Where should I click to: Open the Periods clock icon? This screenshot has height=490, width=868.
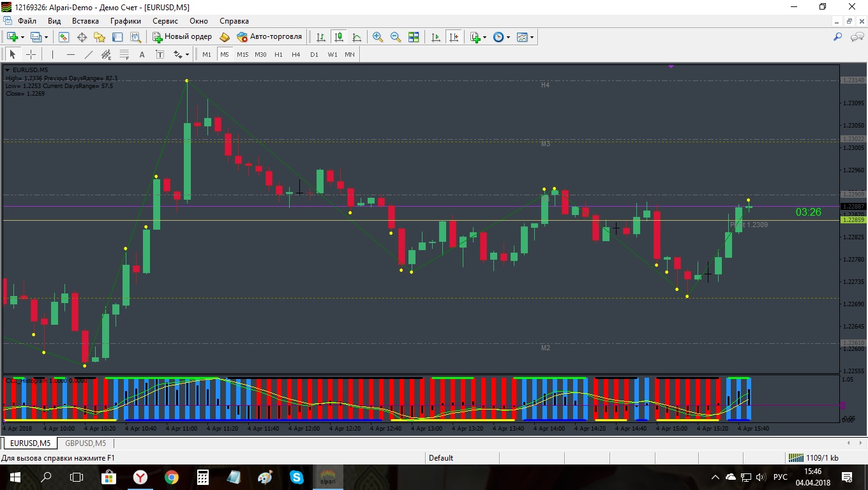(x=498, y=37)
